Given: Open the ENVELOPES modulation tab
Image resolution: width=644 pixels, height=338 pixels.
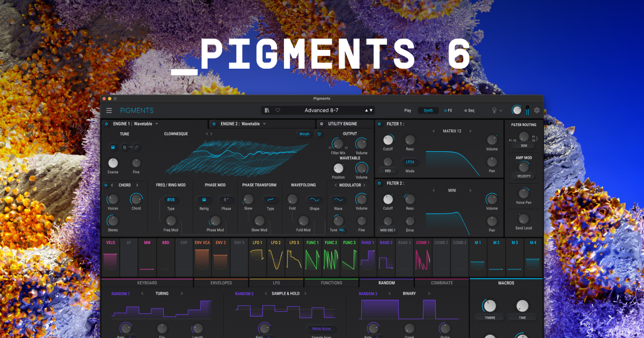Looking at the screenshot, I should tap(221, 283).
